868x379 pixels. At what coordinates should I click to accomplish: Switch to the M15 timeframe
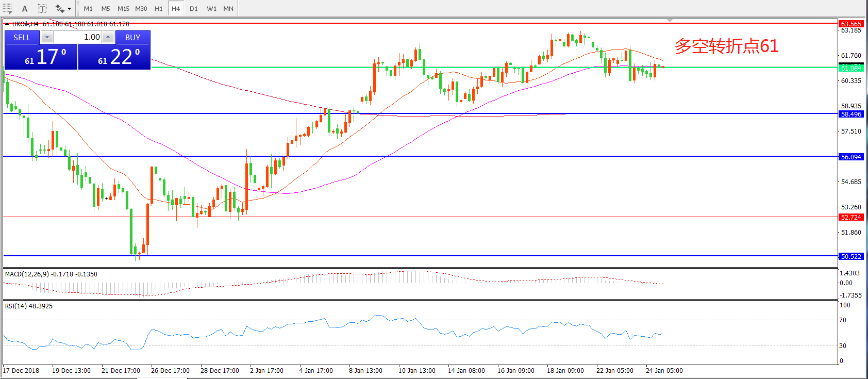coord(123,8)
